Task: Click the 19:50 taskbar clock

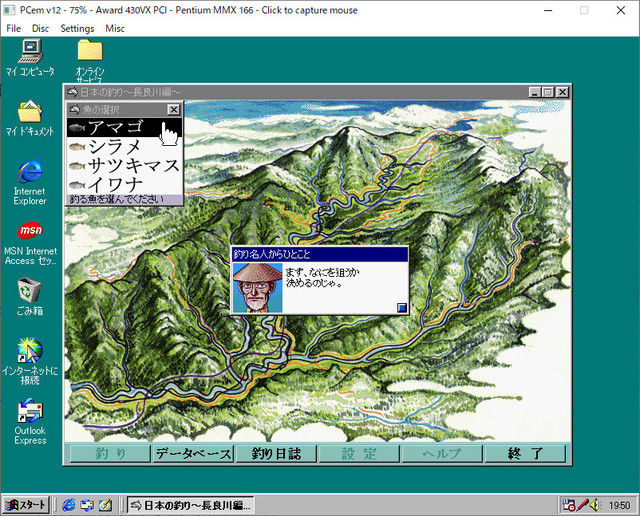Action: pyautogui.click(x=620, y=506)
